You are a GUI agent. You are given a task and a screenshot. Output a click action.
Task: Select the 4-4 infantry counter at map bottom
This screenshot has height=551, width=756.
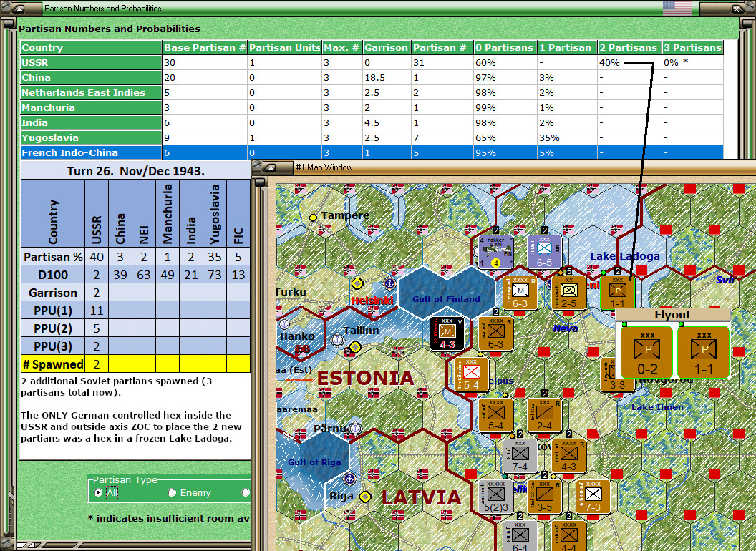(x=569, y=536)
